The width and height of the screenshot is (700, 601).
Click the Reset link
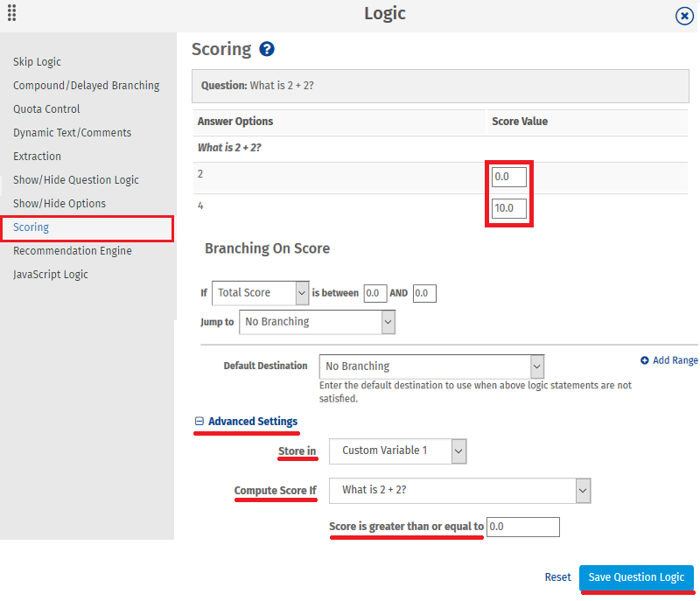557,577
